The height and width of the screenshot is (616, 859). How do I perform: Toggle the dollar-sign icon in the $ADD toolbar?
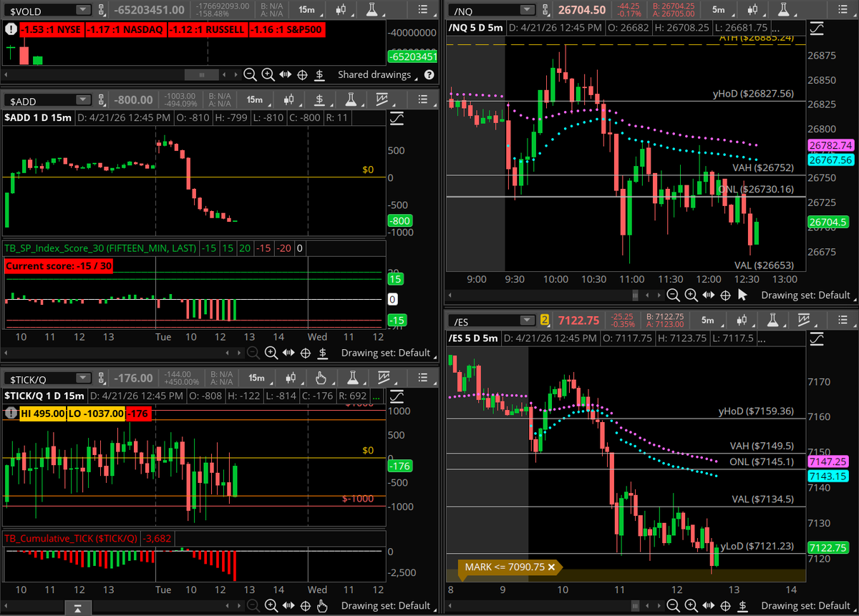click(x=321, y=100)
